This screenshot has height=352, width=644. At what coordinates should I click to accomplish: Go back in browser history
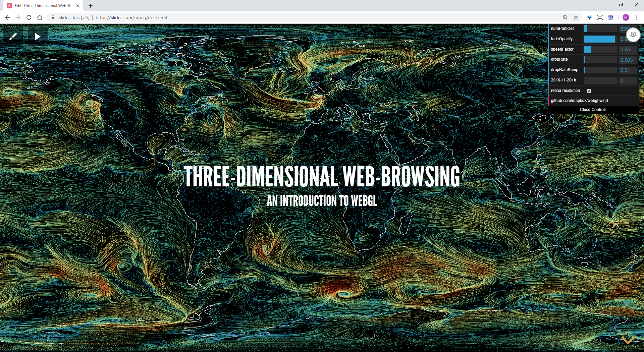pos(7,17)
